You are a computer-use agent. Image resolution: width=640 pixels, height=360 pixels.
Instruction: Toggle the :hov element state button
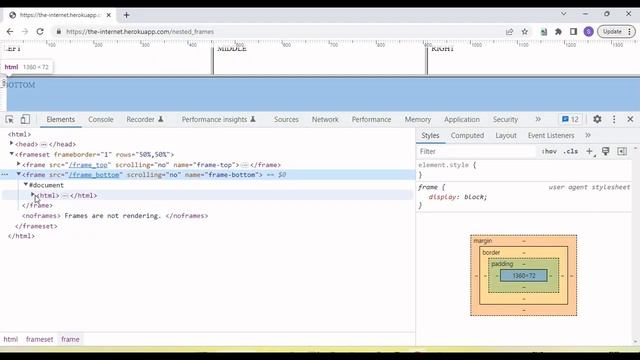coord(549,151)
